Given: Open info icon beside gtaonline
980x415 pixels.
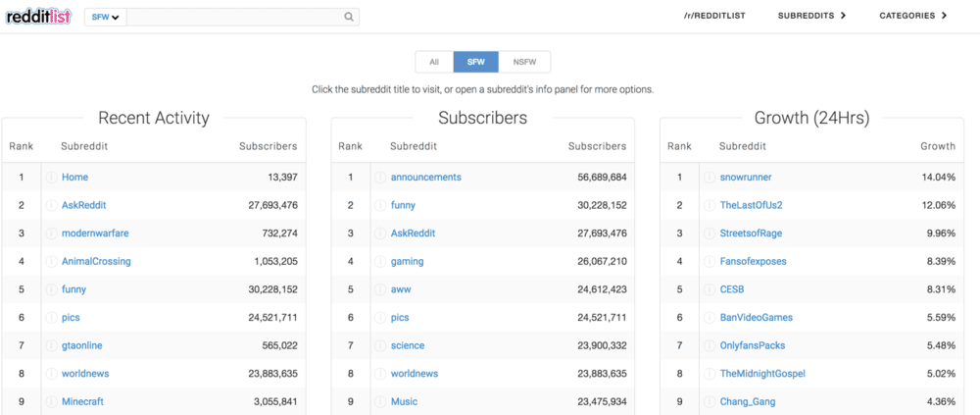Looking at the screenshot, I should 52,345.
